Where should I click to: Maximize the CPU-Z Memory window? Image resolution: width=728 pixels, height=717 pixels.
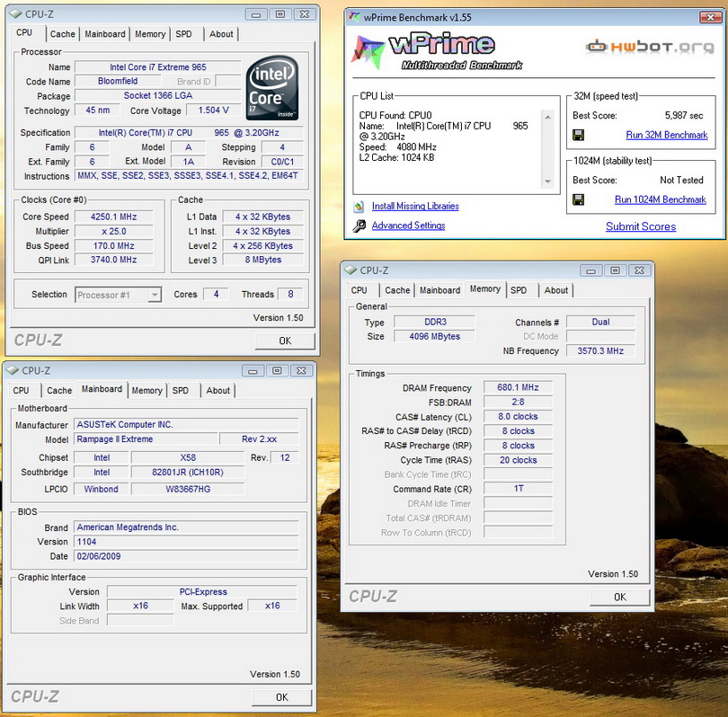pyautogui.click(x=615, y=270)
